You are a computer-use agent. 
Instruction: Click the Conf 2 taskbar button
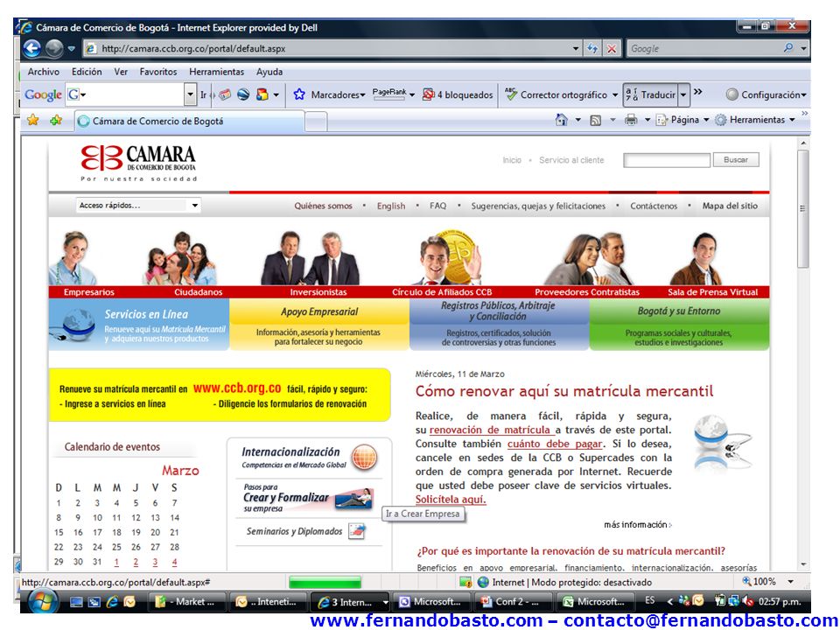point(513,602)
